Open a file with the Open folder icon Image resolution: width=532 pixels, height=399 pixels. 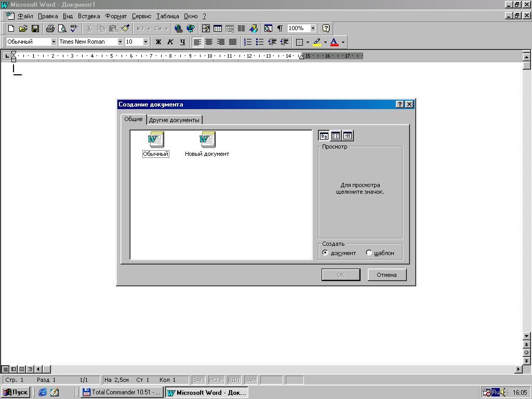click(x=23, y=29)
